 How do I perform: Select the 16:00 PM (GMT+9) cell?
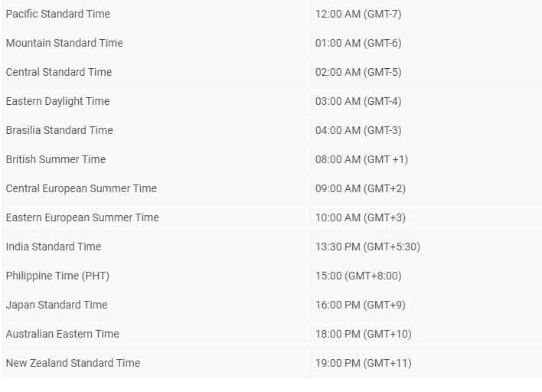point(361,305)
